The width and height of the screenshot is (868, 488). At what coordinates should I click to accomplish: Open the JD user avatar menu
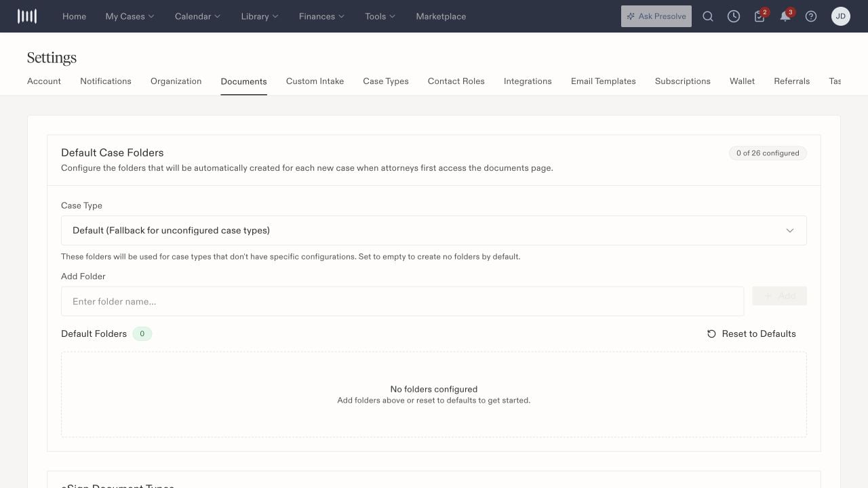[x=841, y=16]
